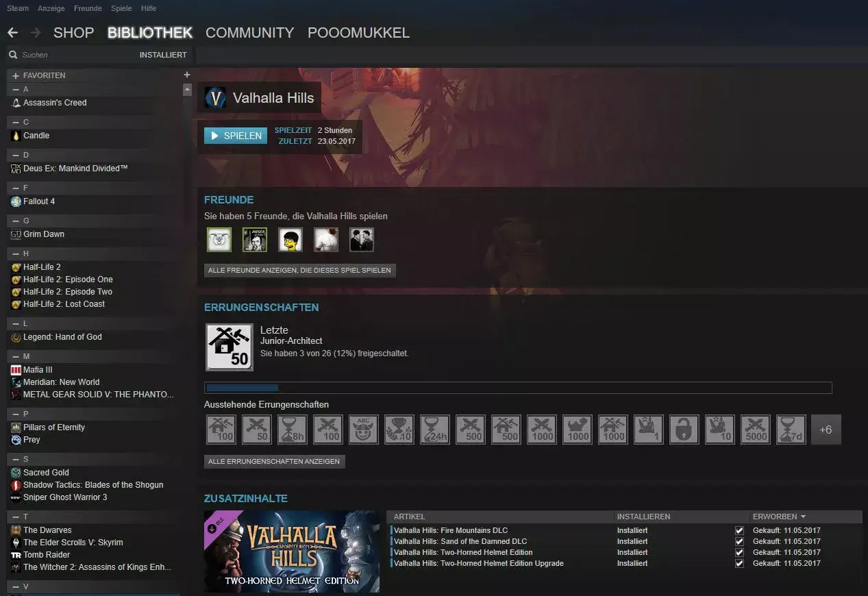Image resolution: width=868 pixels, height=596 pixels.
Task: Select the pending 8h hourglass achievement icon
Action: pos(293,430)
